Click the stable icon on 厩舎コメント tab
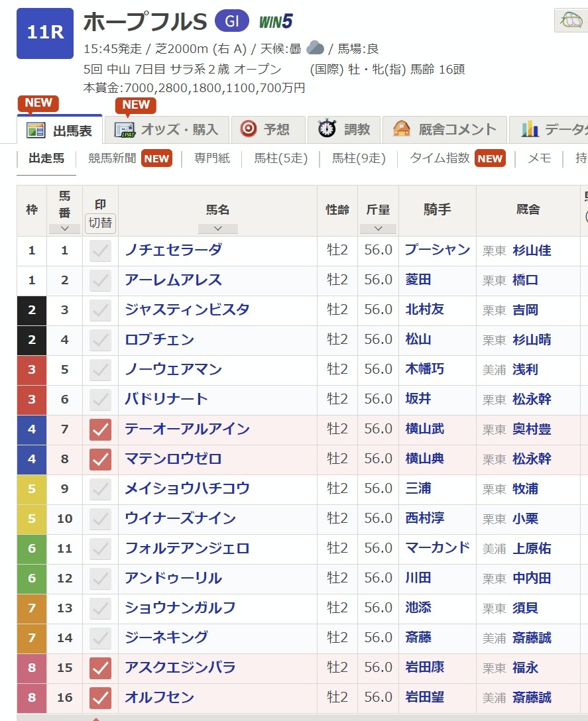 point(402,129)
